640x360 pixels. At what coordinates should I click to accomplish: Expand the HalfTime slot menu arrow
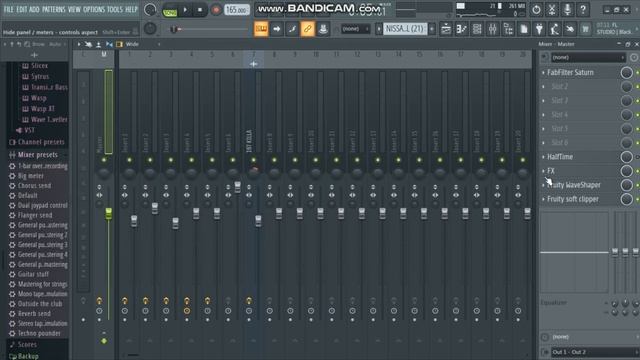tap(543, 157)
